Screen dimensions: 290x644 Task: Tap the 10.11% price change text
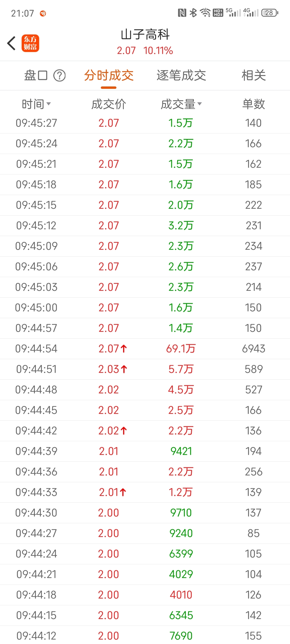pos(158,51)
